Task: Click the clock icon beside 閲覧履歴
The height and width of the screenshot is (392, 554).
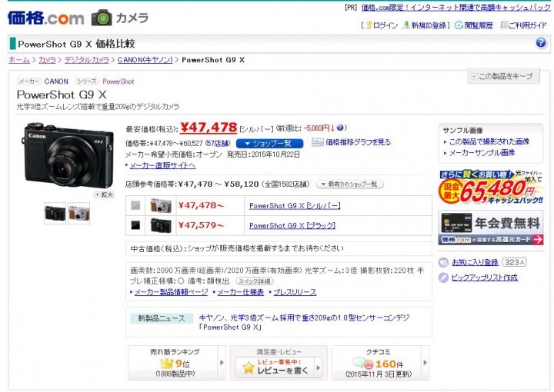Action: (x=459, y=25)
